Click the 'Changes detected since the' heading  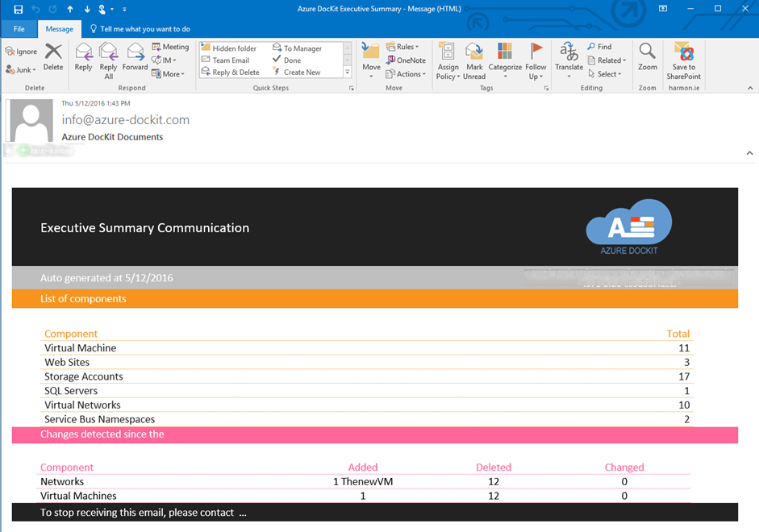[x=102, y=434]
